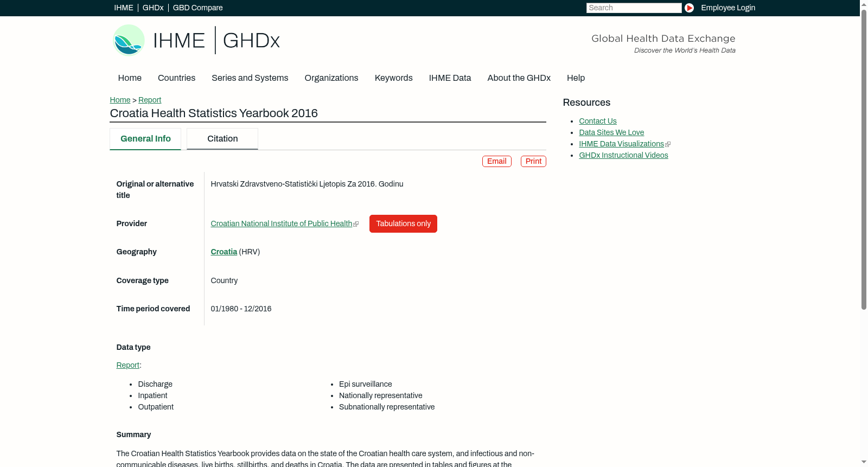Click the scrollbar up arrow
This screenshot has width=868, height=467.
coord(864,4)
